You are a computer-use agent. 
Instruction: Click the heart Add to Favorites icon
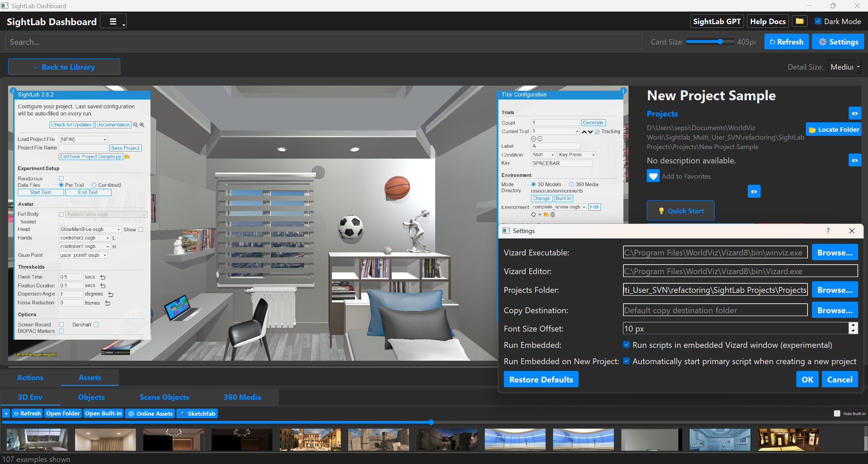[653, 176]
